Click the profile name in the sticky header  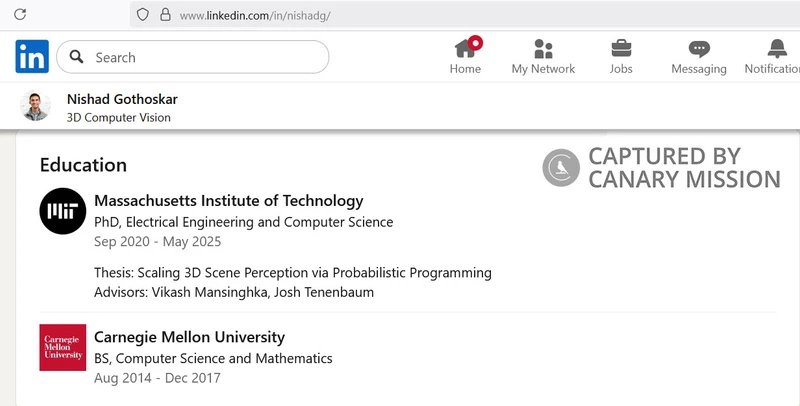[x=122, y=99]
